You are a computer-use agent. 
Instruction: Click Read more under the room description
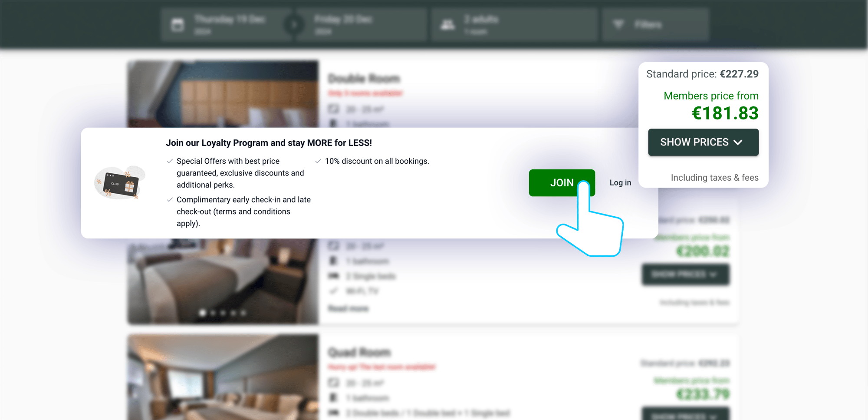tap(348, 308)
